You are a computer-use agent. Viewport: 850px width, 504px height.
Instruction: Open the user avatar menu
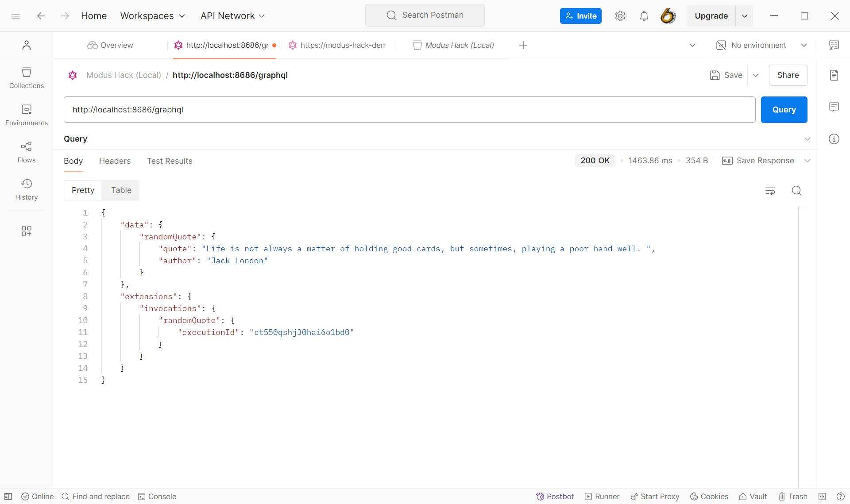click(x=668, y=16)
